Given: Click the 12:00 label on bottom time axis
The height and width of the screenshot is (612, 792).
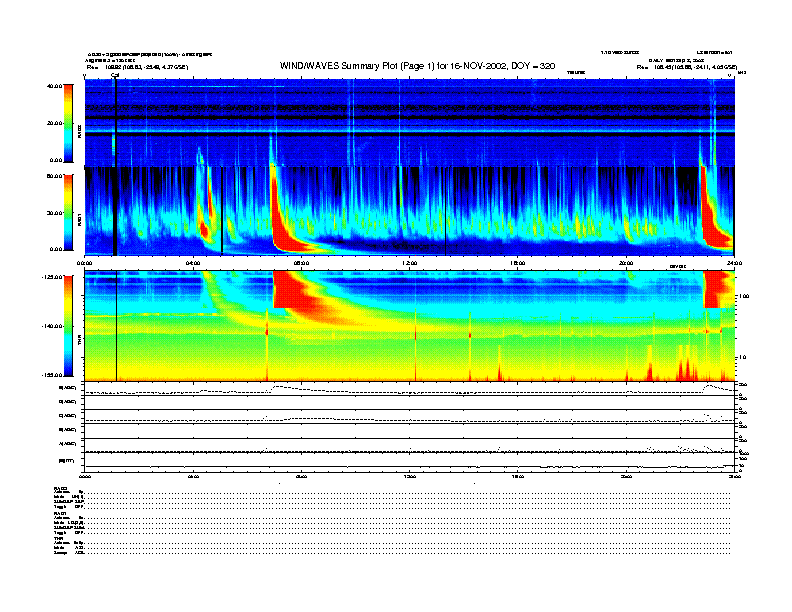Looking at the screenshot, I should 410,476.
